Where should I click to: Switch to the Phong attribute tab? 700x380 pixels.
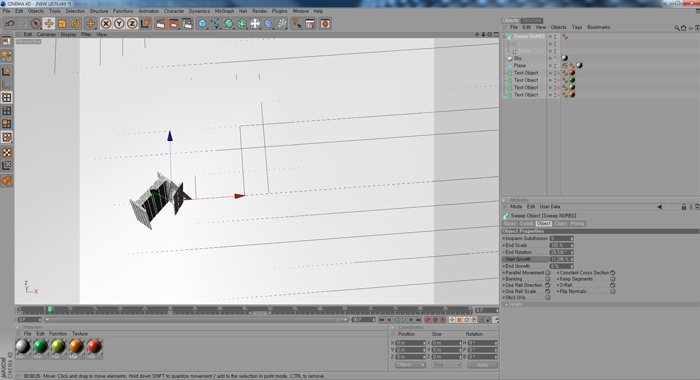pos(577,223)
